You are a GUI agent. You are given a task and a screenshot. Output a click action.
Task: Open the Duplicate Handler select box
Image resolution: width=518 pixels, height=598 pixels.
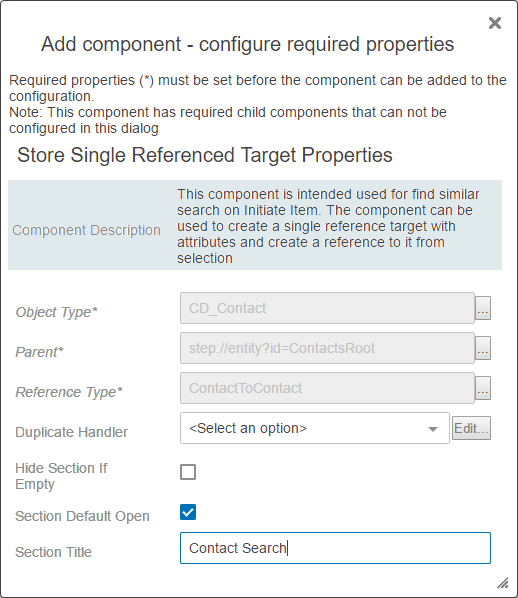point(315,428)
